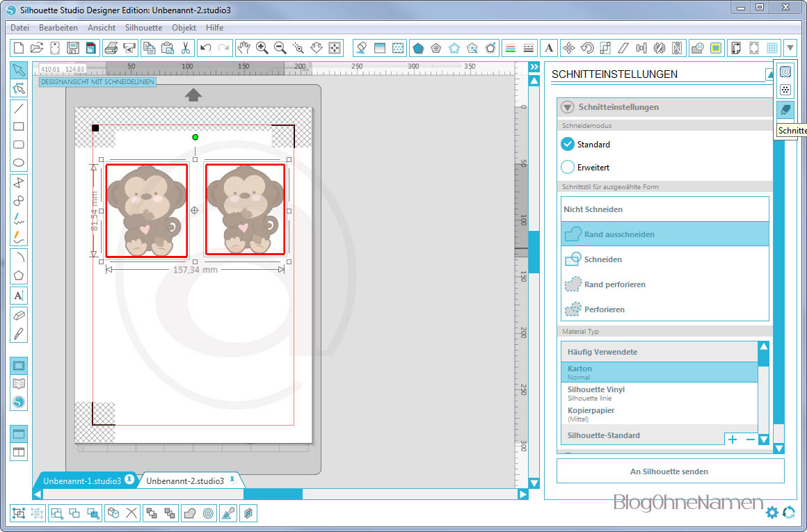Collapse the Schnitteinstellungen section
The image size is (807, 532).
(x=567, y=107)
